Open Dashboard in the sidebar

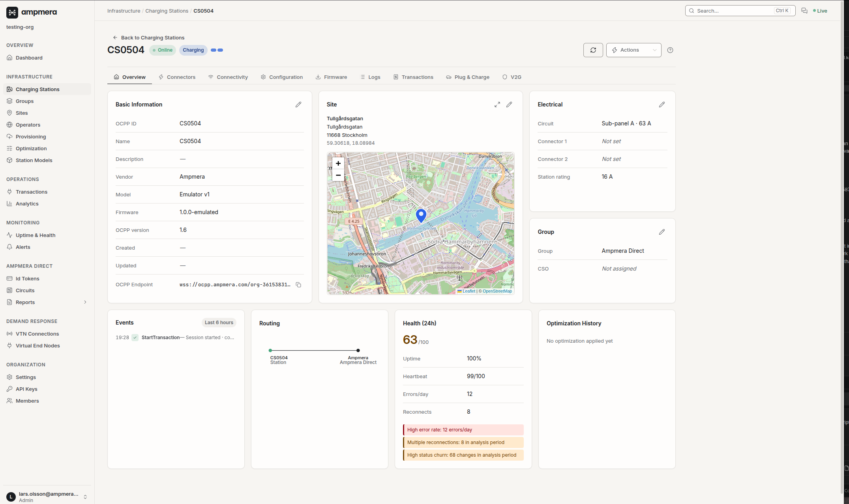[x=47, y=58]
